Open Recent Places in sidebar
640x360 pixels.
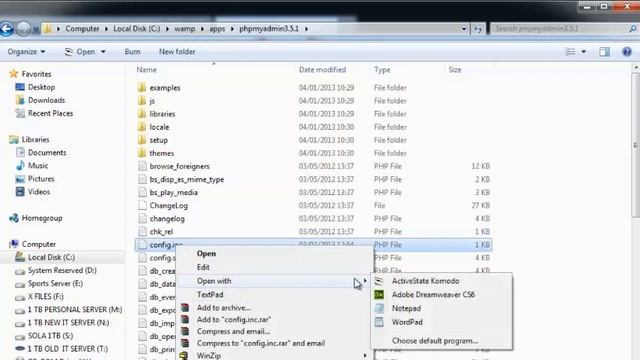pyautogui.click(x=50, y=113)
